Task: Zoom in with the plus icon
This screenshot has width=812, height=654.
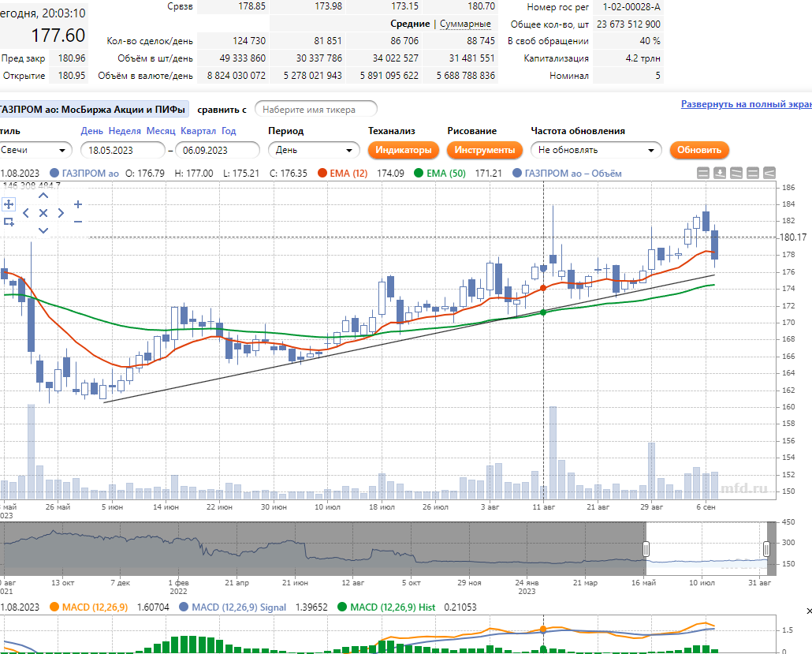Action: tap(78, 204)
